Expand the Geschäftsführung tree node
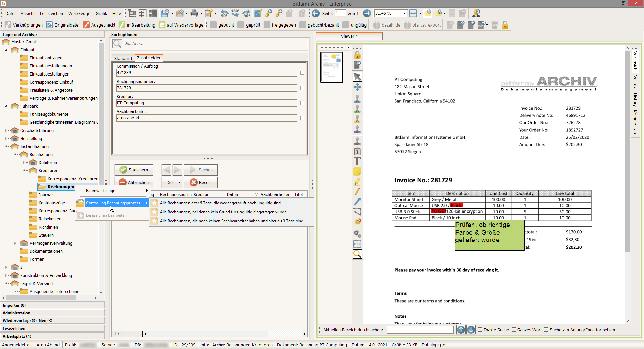 click(x=6, y=130)
